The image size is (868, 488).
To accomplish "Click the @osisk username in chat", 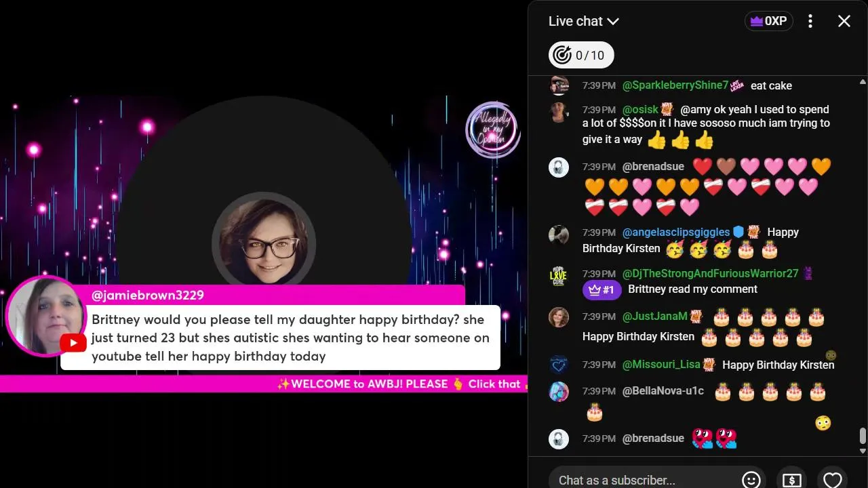I will tap(640, 109).
